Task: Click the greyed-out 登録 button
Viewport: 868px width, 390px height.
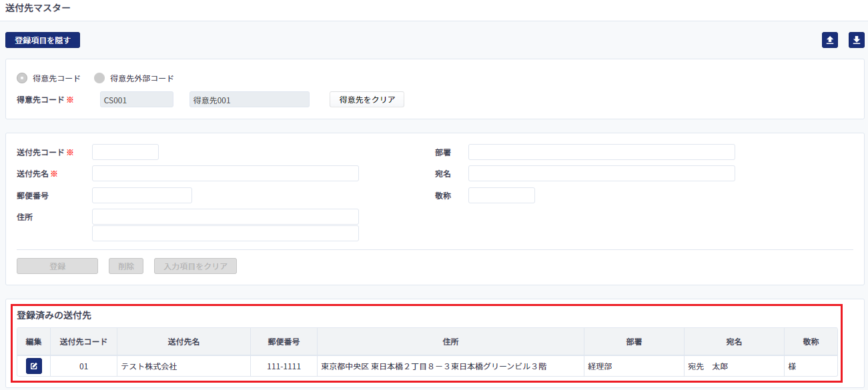Action: point(57,266)
